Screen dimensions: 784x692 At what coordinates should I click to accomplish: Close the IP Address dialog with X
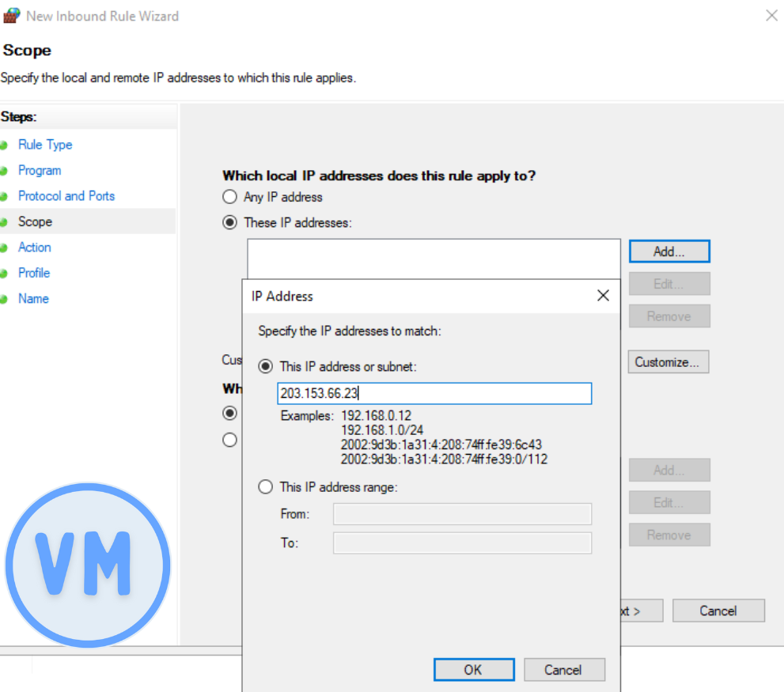[x=603, y=296]
